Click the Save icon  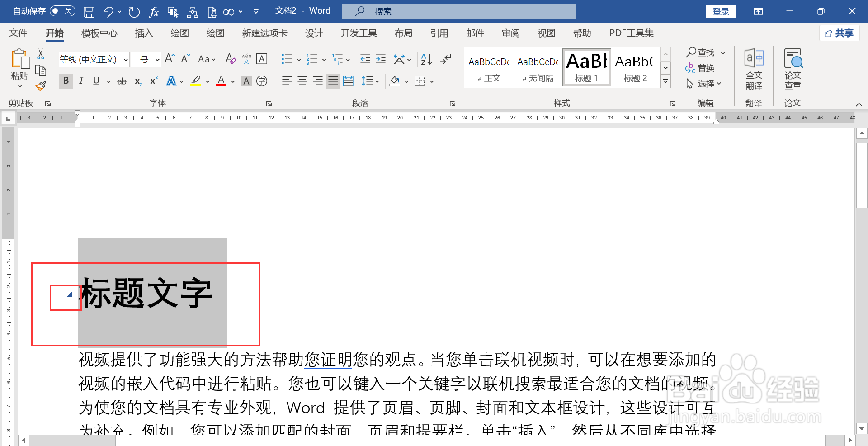89,12
